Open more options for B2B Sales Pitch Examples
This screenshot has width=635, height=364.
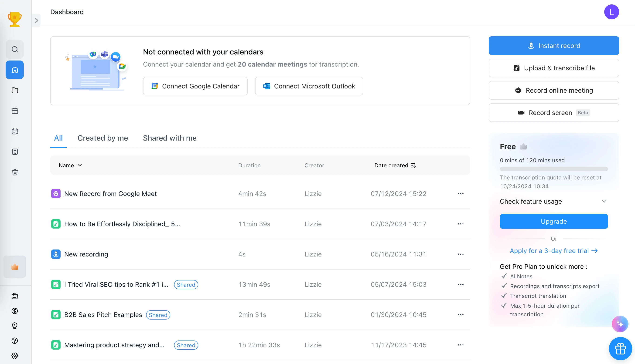tap(461, 315)
